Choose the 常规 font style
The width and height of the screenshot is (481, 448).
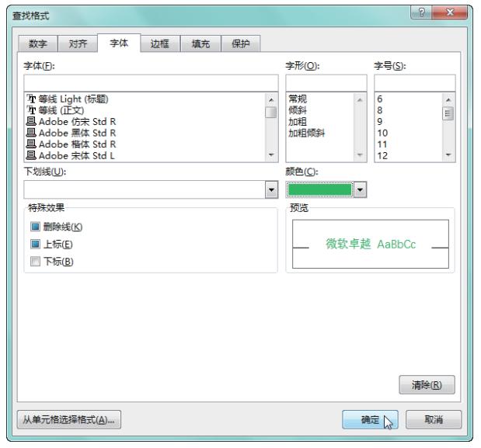click(x=298, y=99)
